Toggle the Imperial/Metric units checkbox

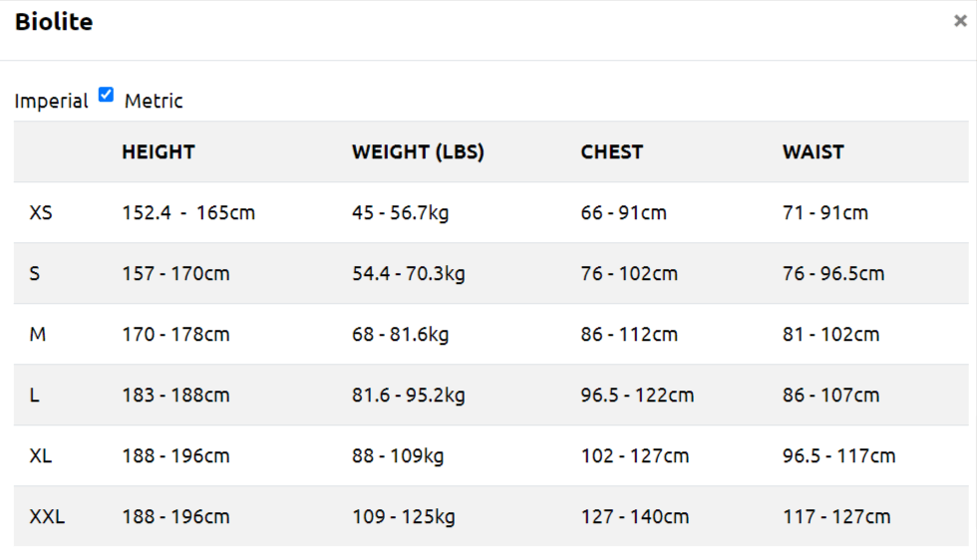pos(106,96)
